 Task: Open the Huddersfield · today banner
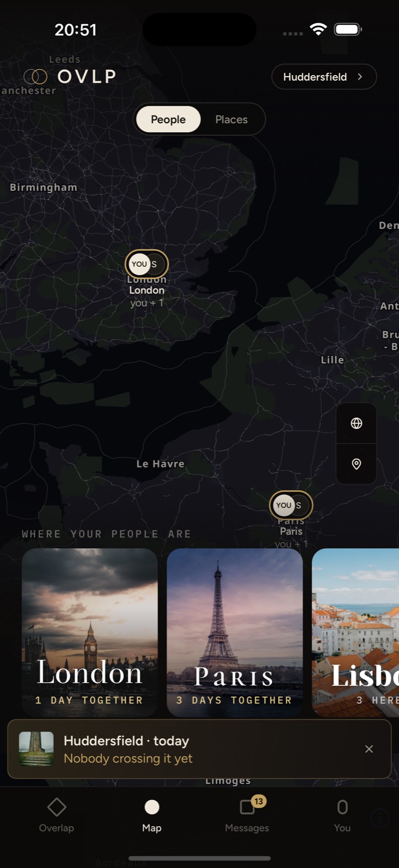pos(199,749)
